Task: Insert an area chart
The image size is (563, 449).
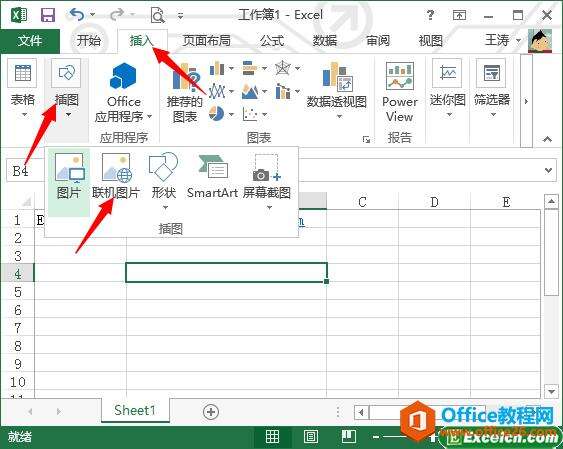Action: click(x=250, y=91)
